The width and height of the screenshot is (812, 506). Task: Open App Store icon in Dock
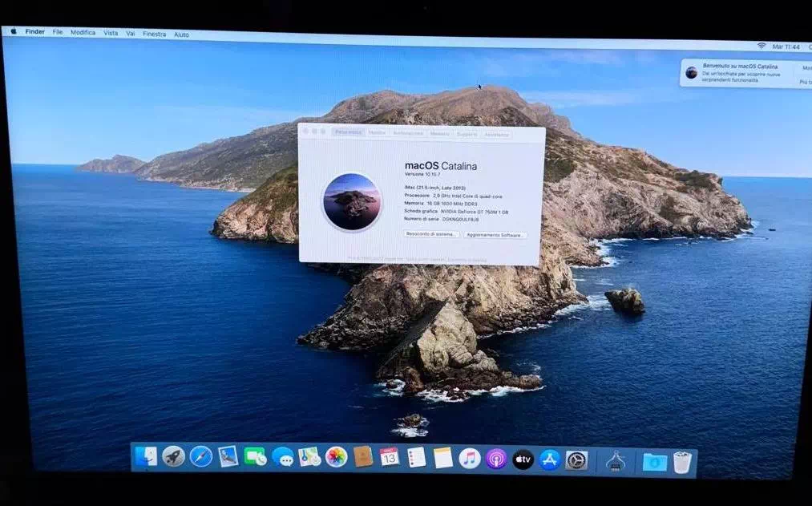click(549, 460)
